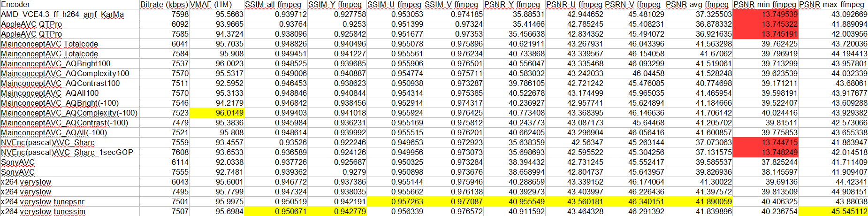Click the red PSNR min cell 13.745191
The image size is (868, 216).
(x=766, y=34)
